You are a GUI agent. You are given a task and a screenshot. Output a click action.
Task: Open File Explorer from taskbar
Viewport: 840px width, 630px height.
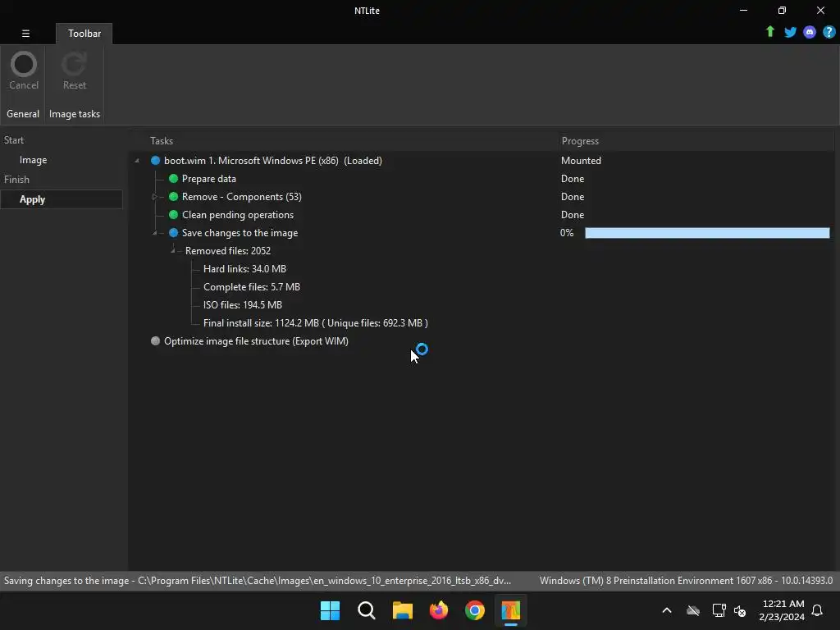(402, 610)
